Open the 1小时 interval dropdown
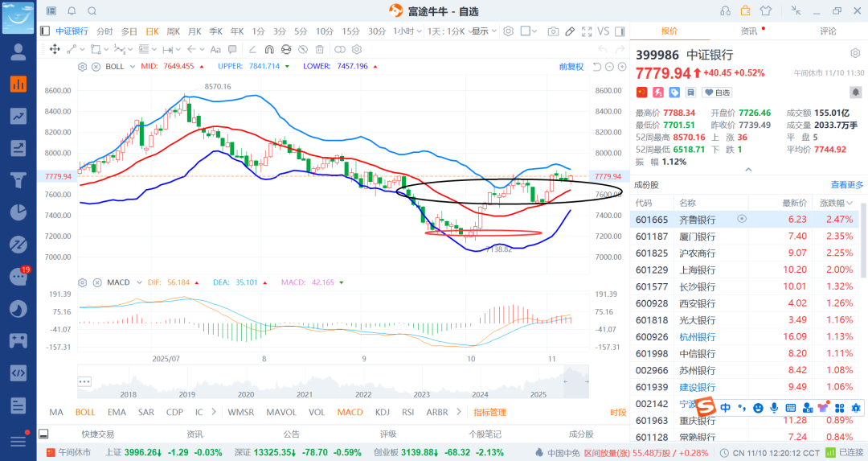Screen dimensions: 868x461 (407, 31)
